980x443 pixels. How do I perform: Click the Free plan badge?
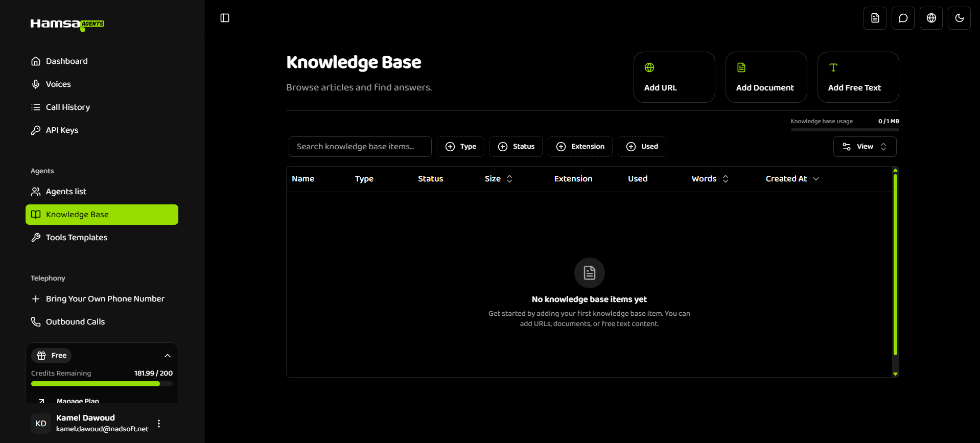[52, 356]
